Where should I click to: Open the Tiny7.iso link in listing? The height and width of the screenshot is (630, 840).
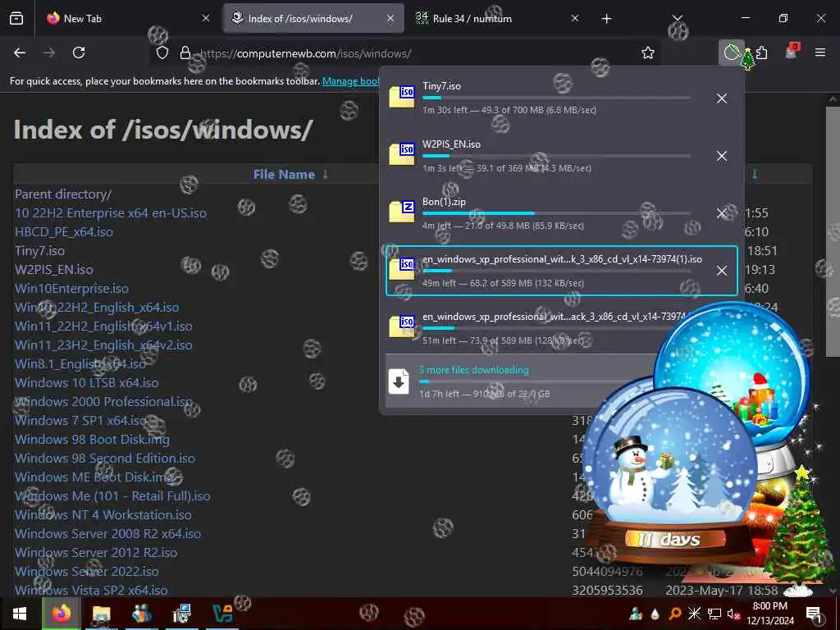(39, 251)
